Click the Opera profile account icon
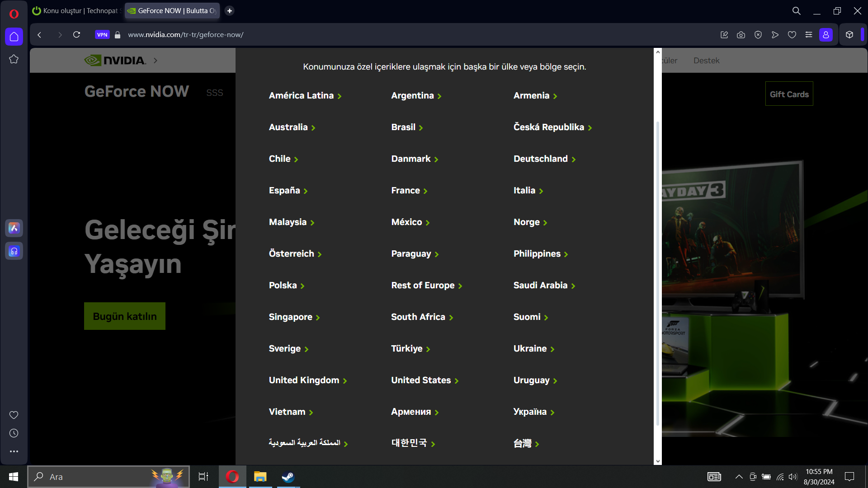The height and width of the screenshot is (488, 868). point(826,35)
